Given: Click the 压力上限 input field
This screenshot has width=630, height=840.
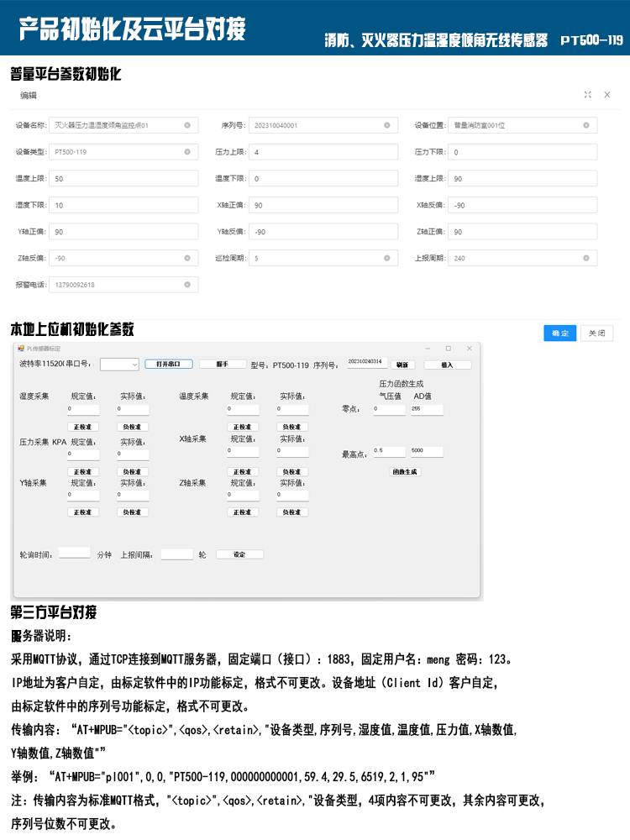Looking at the screenshot, I should point(323,152).
